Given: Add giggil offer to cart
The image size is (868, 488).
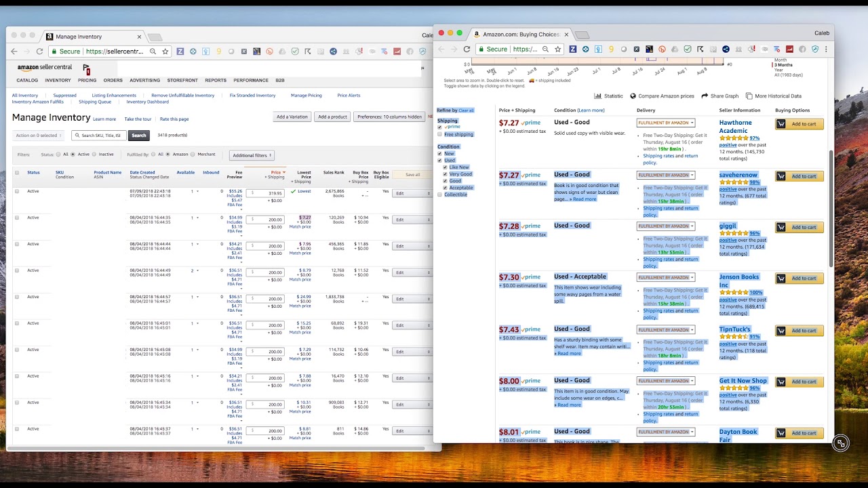Looking at the screenshot, I should pyautogui.click(x=800, y=227).
